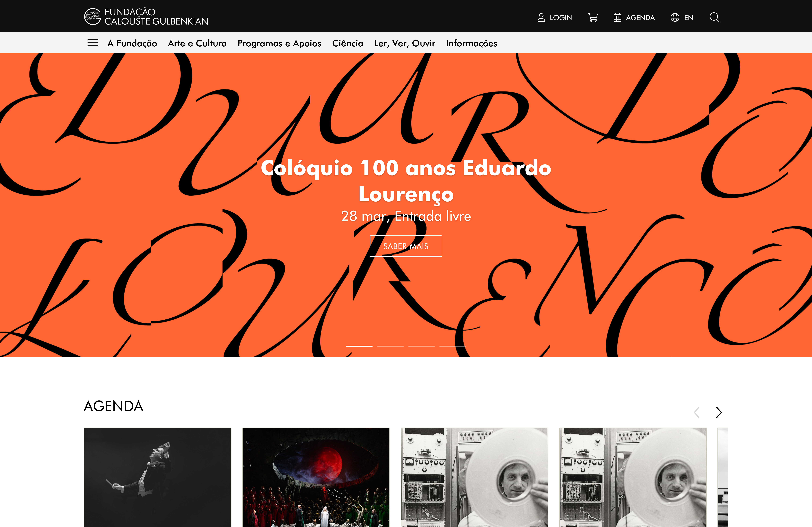Click the AGENDA header link
The height and width of the screenshot is (527, 812).
coord(640,18)
